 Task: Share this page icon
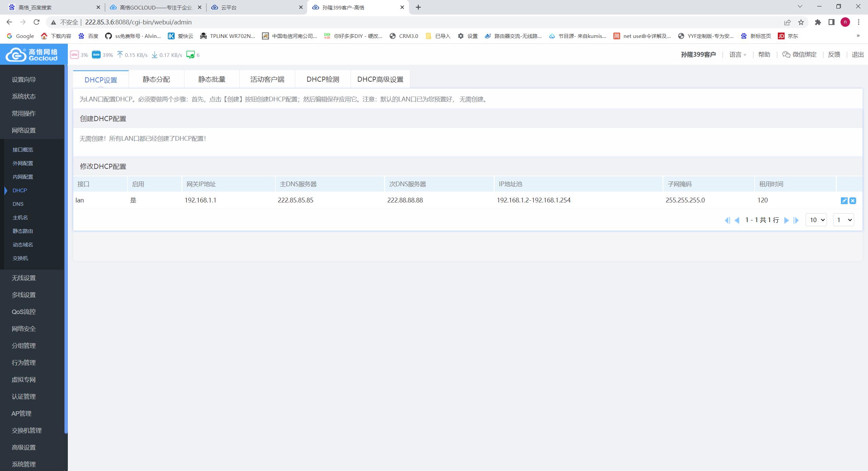tap(787, 22)
